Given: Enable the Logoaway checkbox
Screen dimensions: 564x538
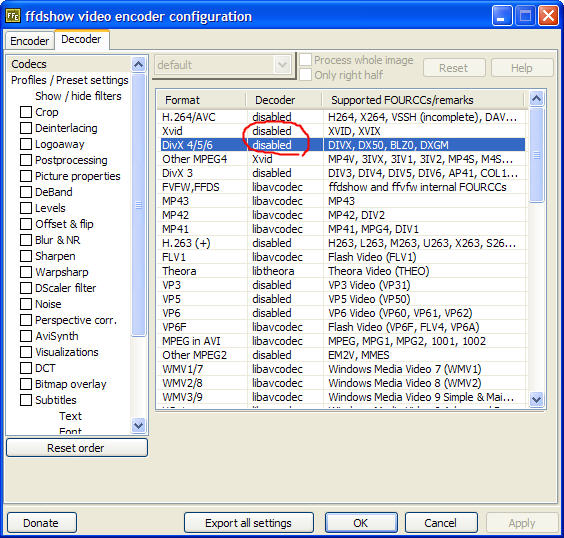Looking at the screenshot, I should tap(26, 144).
